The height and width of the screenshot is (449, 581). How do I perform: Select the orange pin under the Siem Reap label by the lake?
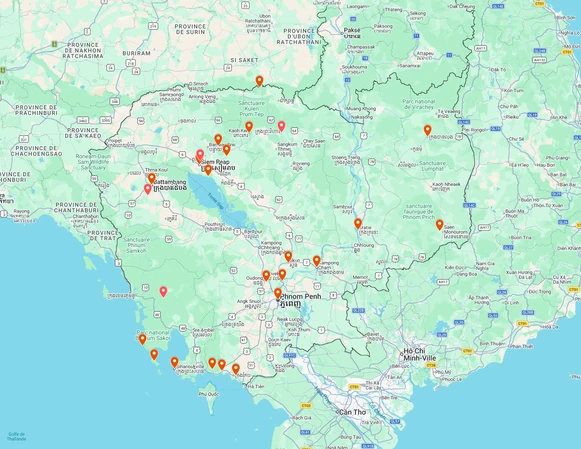coord(208,170)
